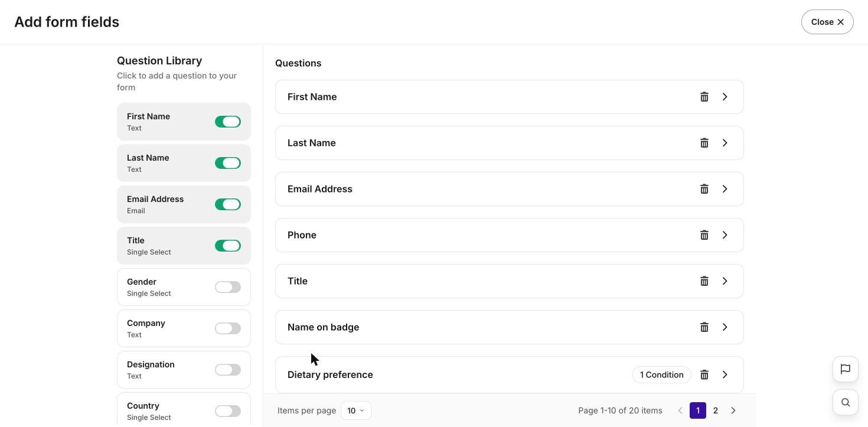Click the Phone question title

[x=302, y=235]
